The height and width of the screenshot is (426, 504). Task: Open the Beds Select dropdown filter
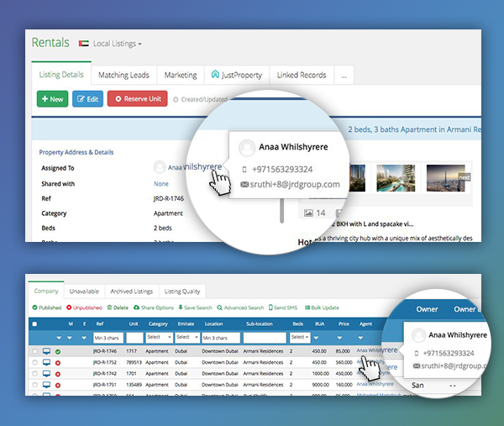300,338
